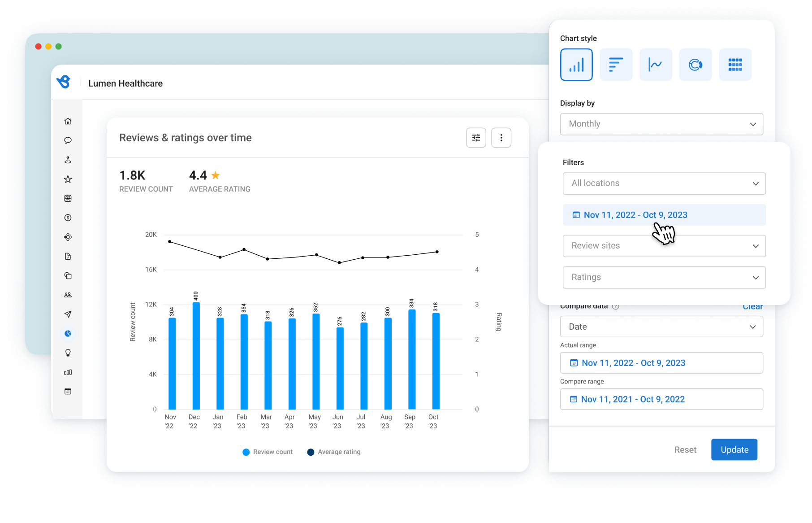Click the Dec '22 bar labeled 400

[196, 356]
